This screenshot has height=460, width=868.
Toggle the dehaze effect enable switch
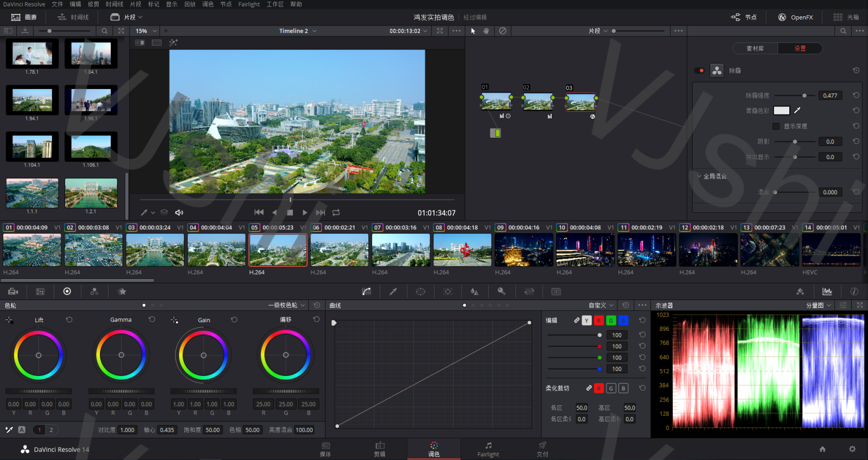coord(699,71)
